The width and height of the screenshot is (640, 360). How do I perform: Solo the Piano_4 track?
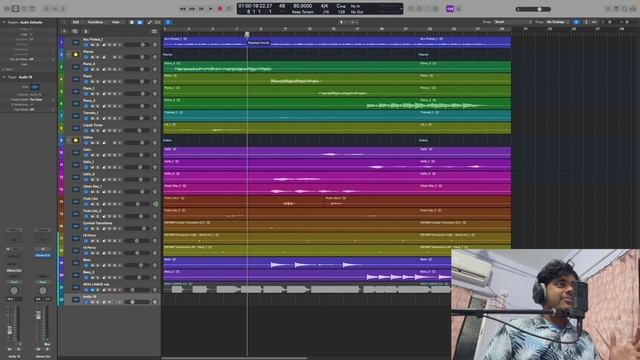pos(98,69)
